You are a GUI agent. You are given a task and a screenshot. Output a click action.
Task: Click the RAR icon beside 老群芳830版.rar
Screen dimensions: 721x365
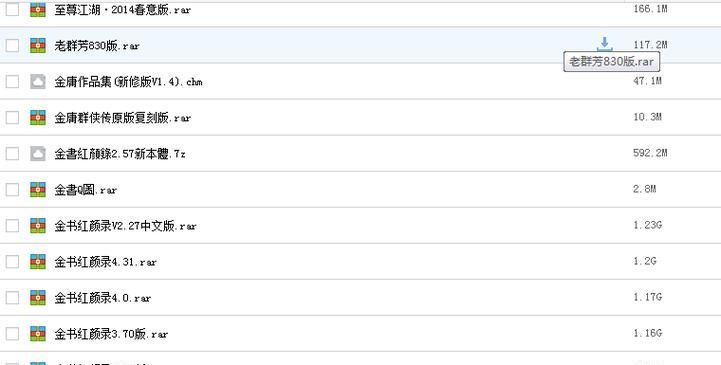coord(38,46)
